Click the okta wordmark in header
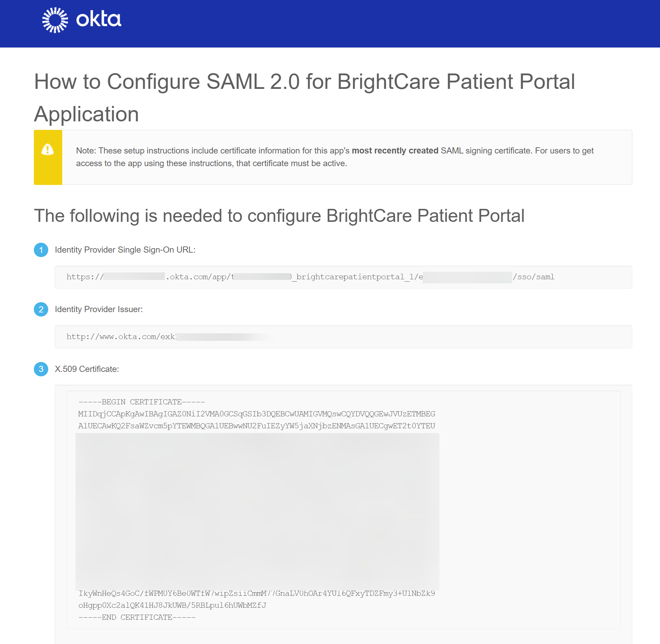 98,19
